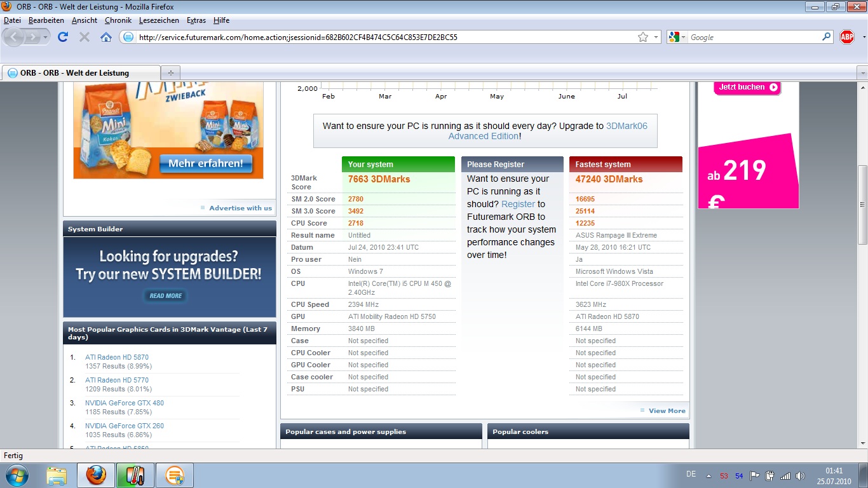The image size is (868, 488).
Task: Click the Firefox back navigation arrow
Action: [x=15, y=37]
